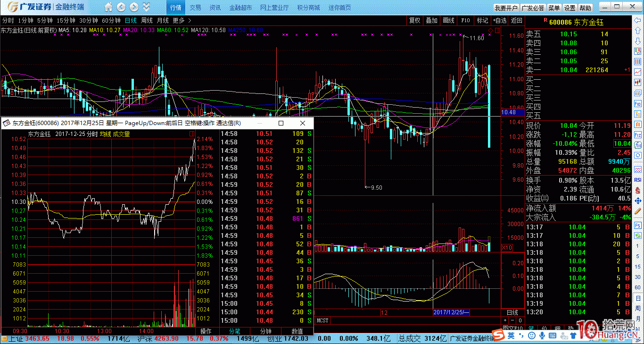Viewport: 644px width, 344px height.
Task: Click the sidebar RSI indicator icon
Action: 637,180
